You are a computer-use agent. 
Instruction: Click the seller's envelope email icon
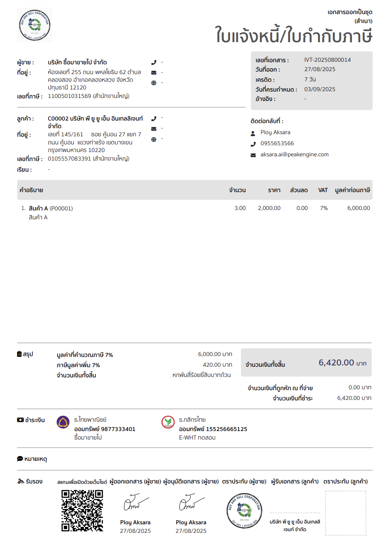154,72
